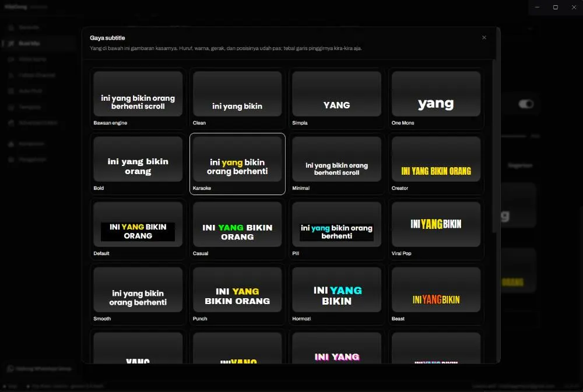Pick the yellow Creator subtitle style

pyautogui.click(x=436, y=164)
